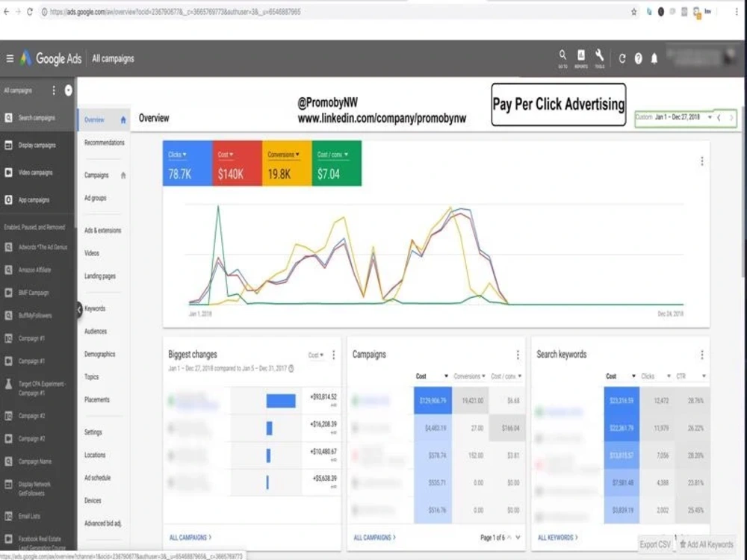This screenshot has height=560, width=747.
Task: Open Biggest changes card three-dot menu
Action: coord(333,355)
